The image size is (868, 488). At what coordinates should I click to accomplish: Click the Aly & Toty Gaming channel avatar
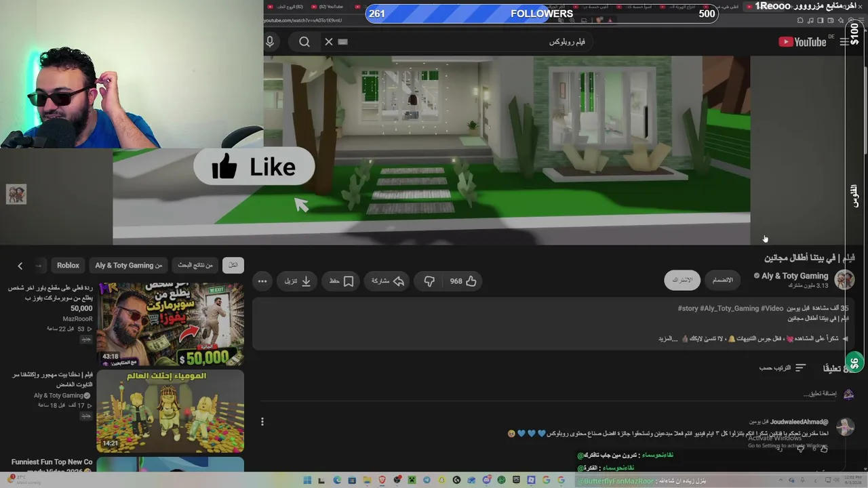844,279
